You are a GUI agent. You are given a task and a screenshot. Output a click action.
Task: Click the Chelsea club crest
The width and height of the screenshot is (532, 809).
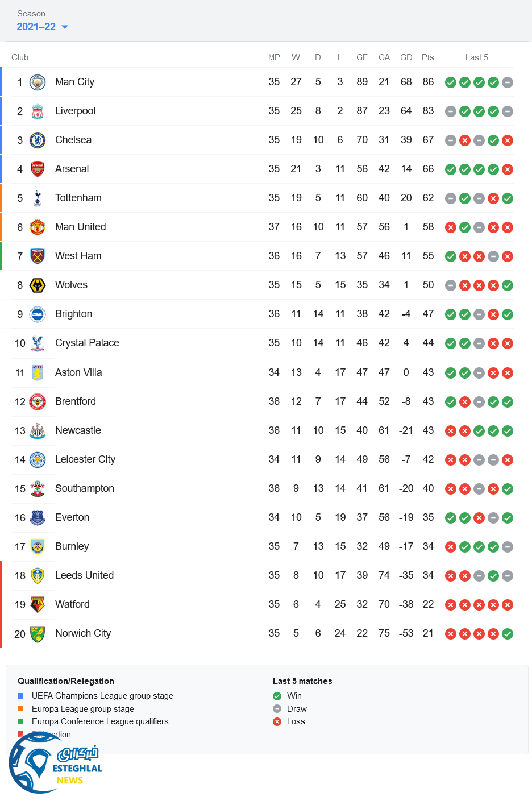click(38, 140)
